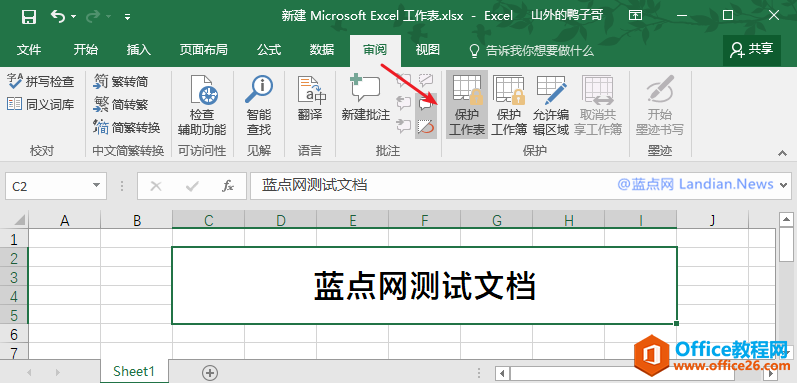Image resolution: width=797 pixels, height=383 pixels.
Task: Go to next comment icon
Action: [x=404, y=125]
